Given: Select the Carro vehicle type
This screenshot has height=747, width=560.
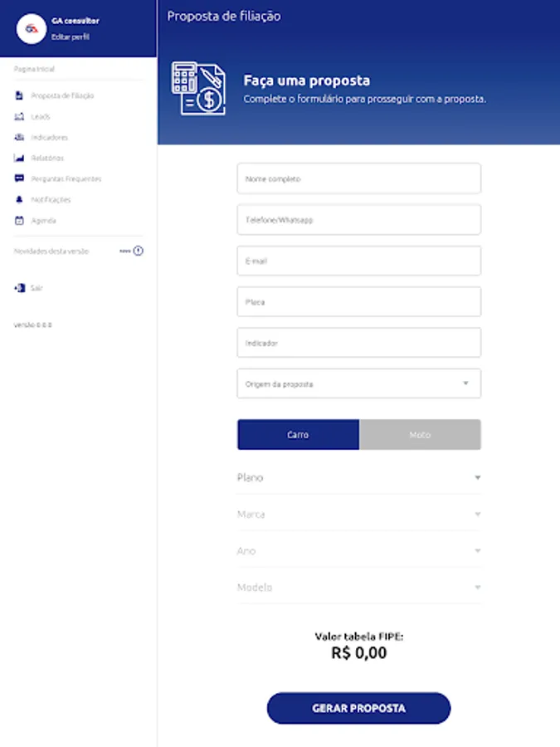Looking at the screenshot, I should click(298, 434).
